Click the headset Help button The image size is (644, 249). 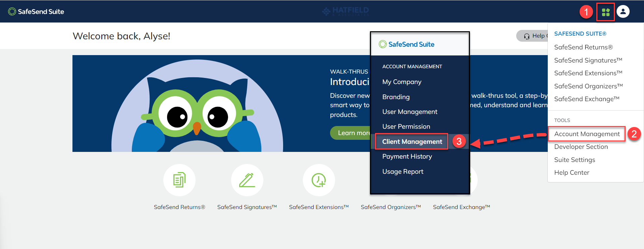point(532,36)
